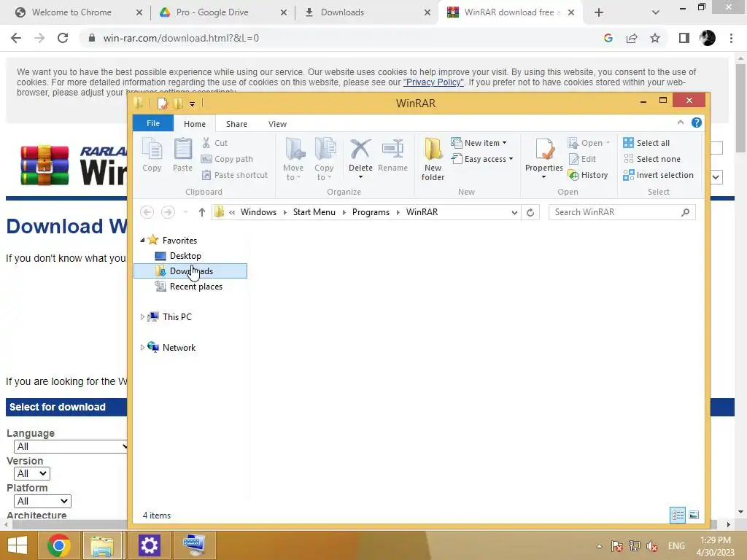Open the New item dropdown
Screen dimensions: 747x560
(479, 143)
